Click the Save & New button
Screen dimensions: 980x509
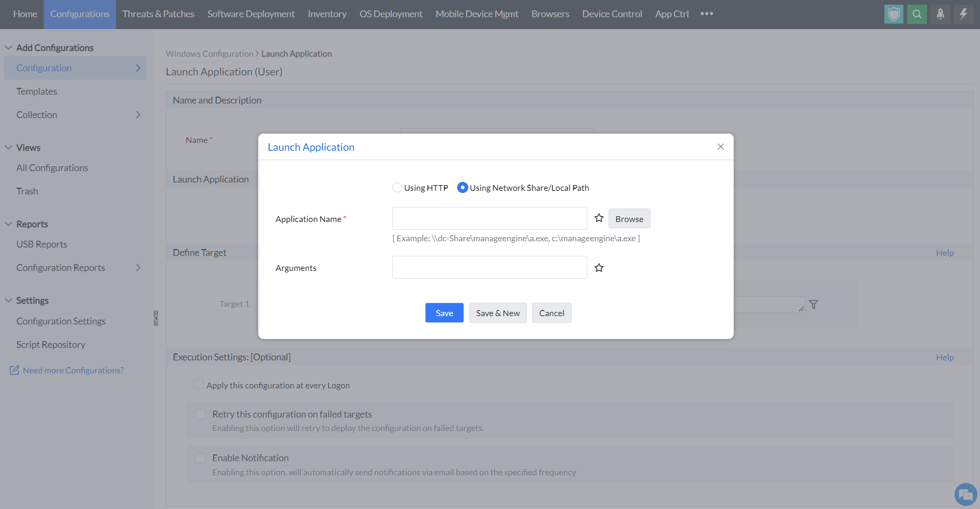coord(498,313)
